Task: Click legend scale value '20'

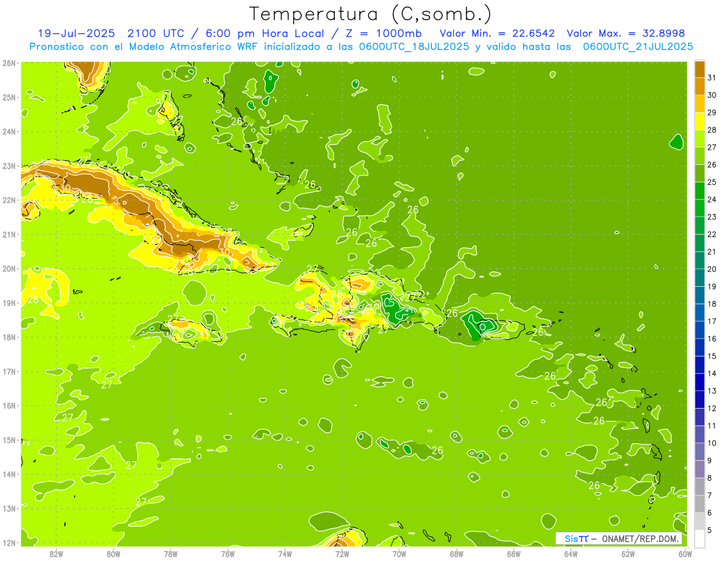Action: coord(712,269)
